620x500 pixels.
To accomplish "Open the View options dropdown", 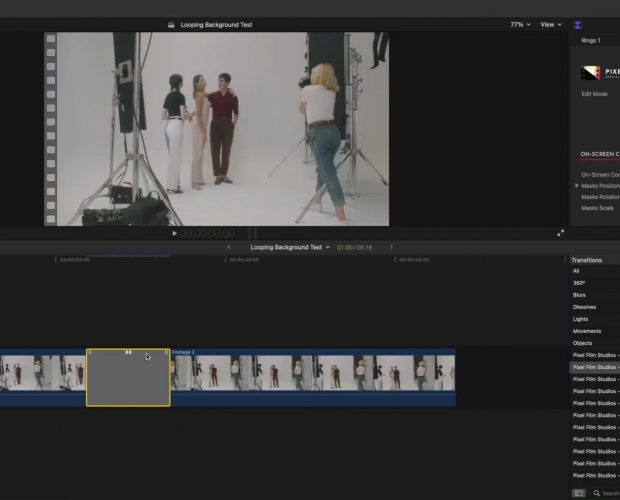I will click(x=551, y=25).
